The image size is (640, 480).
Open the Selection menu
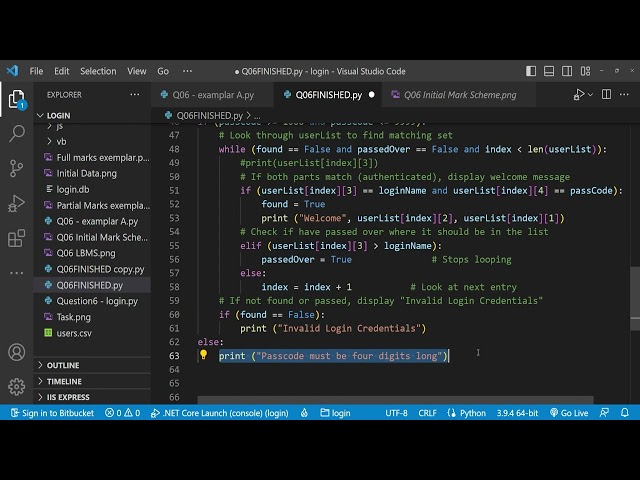tap(98, 71)
